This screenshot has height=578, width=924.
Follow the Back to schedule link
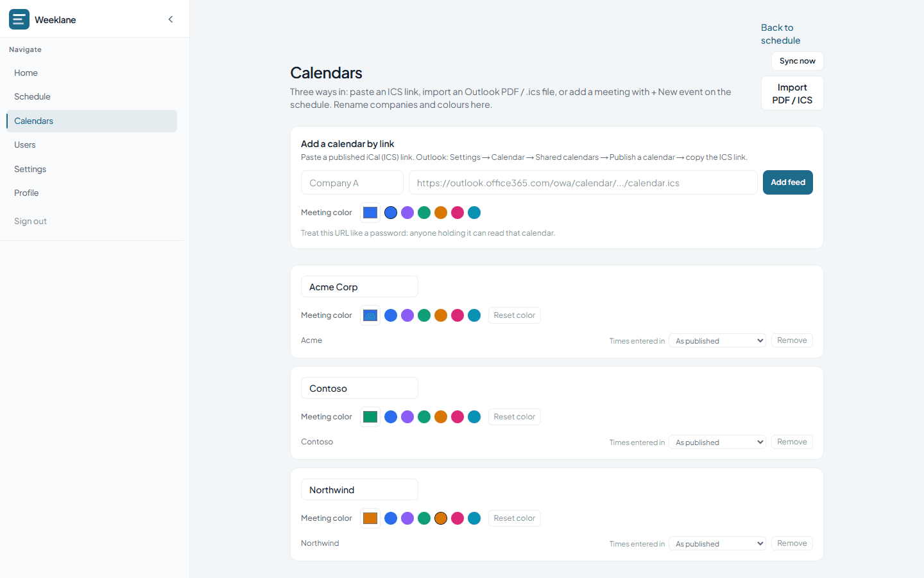(x=780, y=34)
